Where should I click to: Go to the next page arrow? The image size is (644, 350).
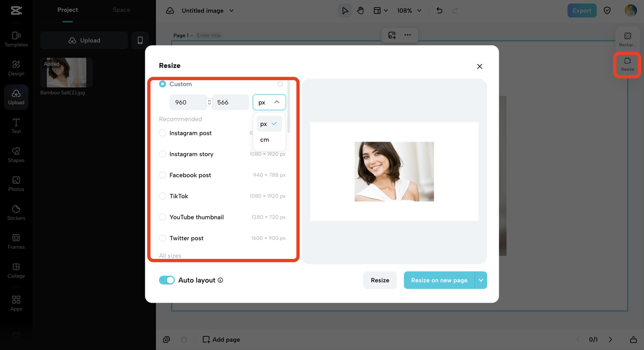point(610,339)
